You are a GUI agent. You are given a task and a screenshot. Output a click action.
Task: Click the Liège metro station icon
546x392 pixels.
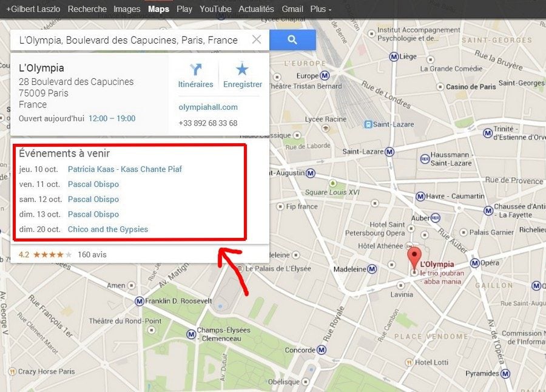click(394, 56)
